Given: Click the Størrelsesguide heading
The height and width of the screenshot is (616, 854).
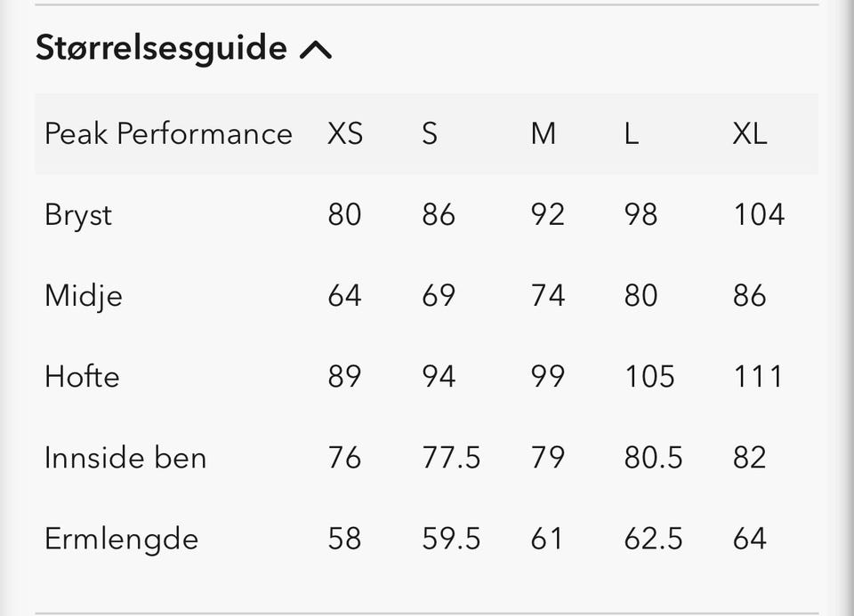Looking at the screenshot, I should tap(161, 48).
